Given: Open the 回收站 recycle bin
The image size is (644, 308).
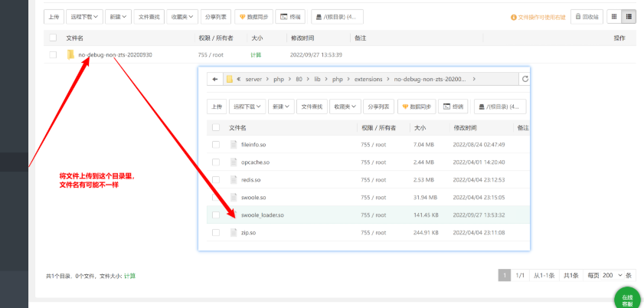Looking at the screenshot, I should (x=587, y=17).
